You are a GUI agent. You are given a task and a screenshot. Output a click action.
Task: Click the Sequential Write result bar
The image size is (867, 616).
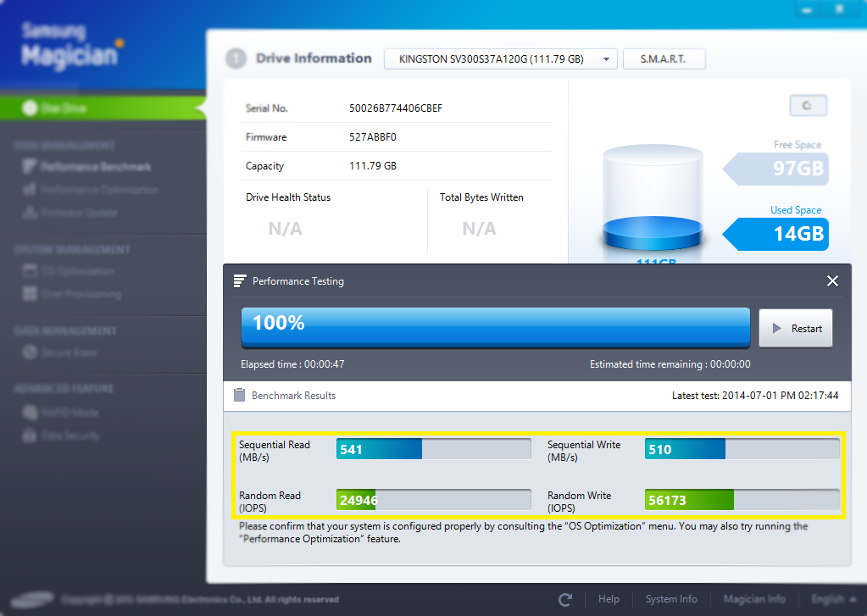742,449
